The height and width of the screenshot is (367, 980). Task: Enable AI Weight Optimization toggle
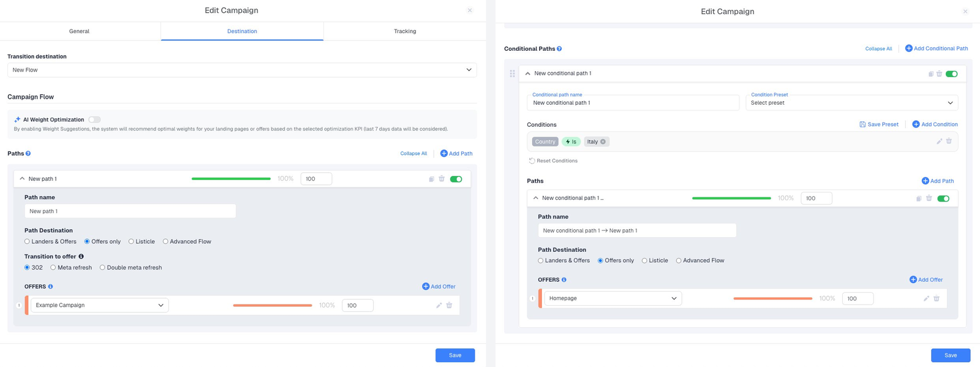(x=94, y=119)
